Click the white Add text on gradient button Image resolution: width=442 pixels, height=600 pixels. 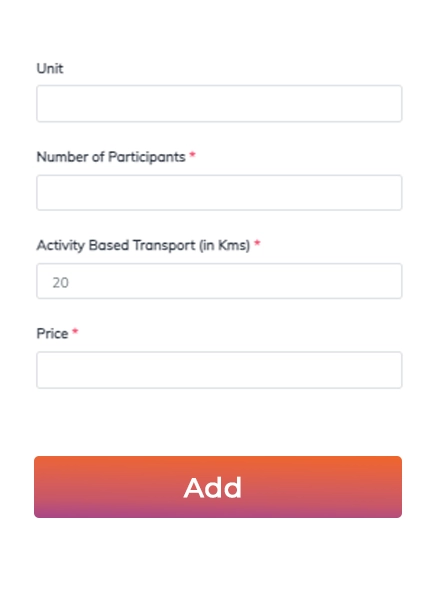point(213,488)
